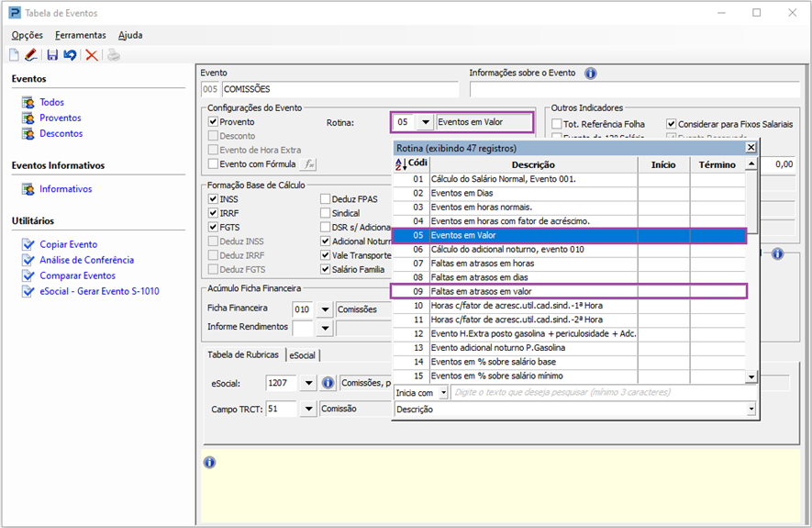This screenshot has height=528, width=812.
Task: Enable the Deduz FPAS checkbox
Action: [x=325, y=199]
